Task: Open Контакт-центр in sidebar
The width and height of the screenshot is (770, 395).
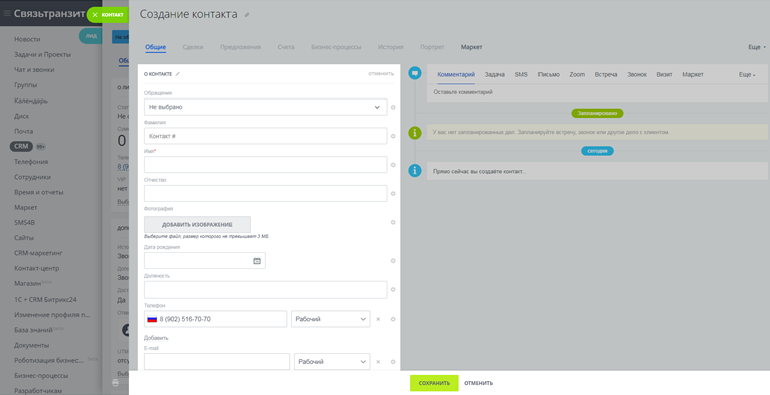Action: pyautogui.click(x=36, y=269)
